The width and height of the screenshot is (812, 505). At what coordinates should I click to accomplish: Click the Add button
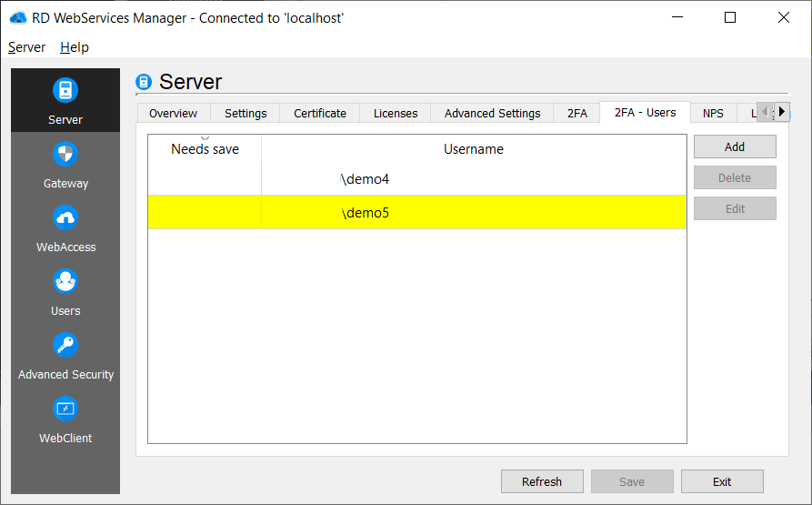pos(735,147)
